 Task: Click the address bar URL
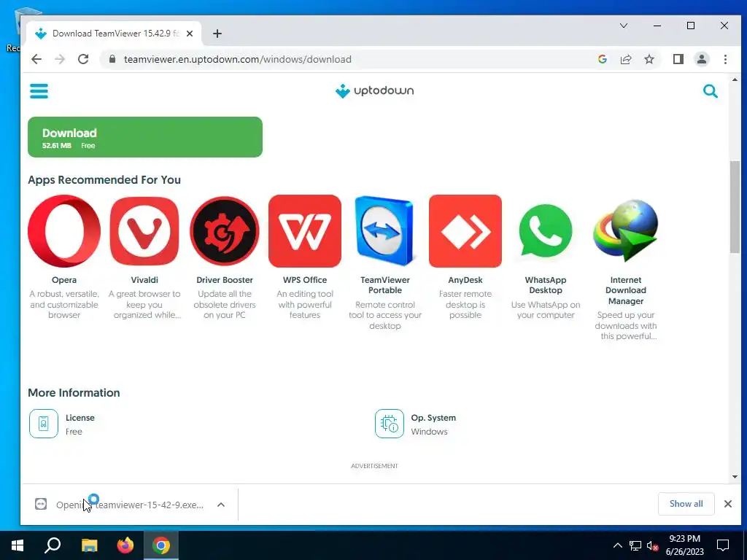coord(237,60)
